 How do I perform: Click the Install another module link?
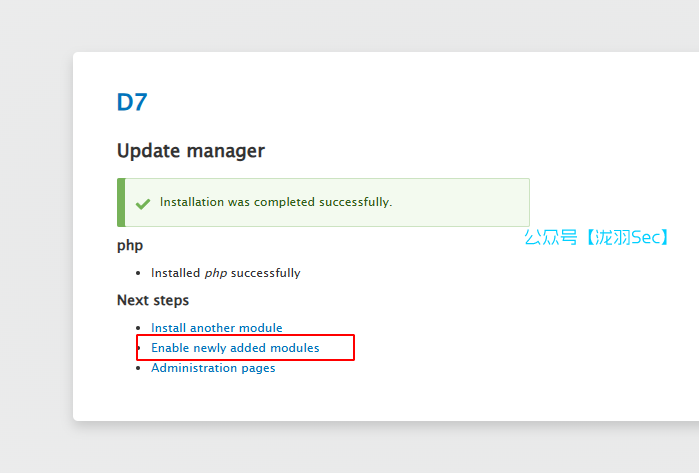pos(216,328)
